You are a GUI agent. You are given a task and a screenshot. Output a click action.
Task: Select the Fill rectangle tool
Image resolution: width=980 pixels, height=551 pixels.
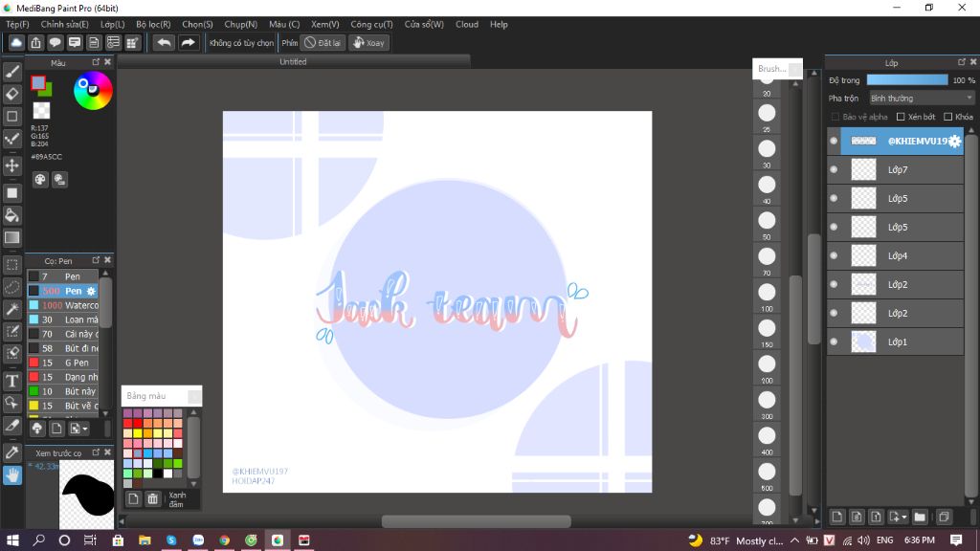pos(11,193)
